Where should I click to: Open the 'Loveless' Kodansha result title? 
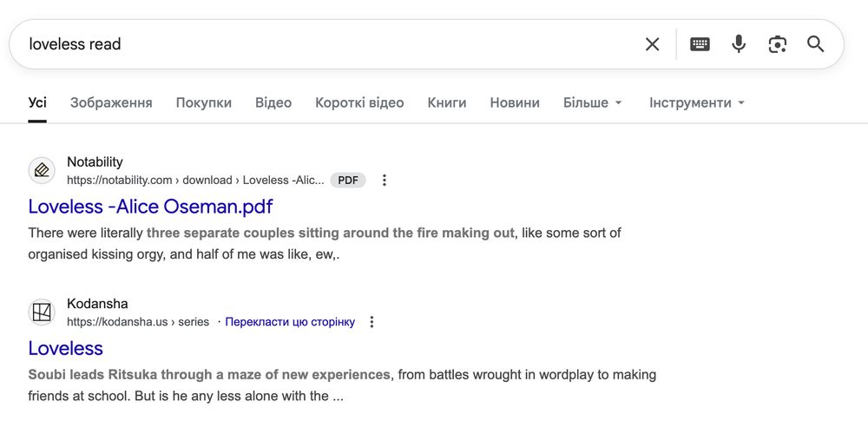click(x=65, y=348)
